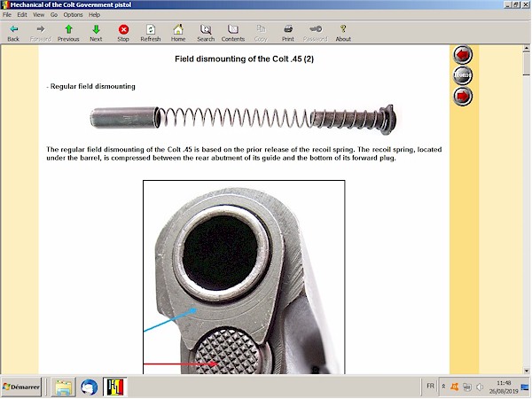Jump to Next page with green down arrow
This screenshot has height=399, width=532.
pyautogui.click(x=96, y=33)
